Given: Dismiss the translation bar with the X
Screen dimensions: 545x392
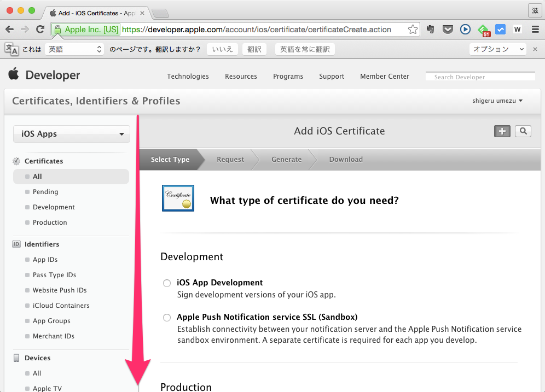Looking at the screenshot, I should (x=535, y=49).
